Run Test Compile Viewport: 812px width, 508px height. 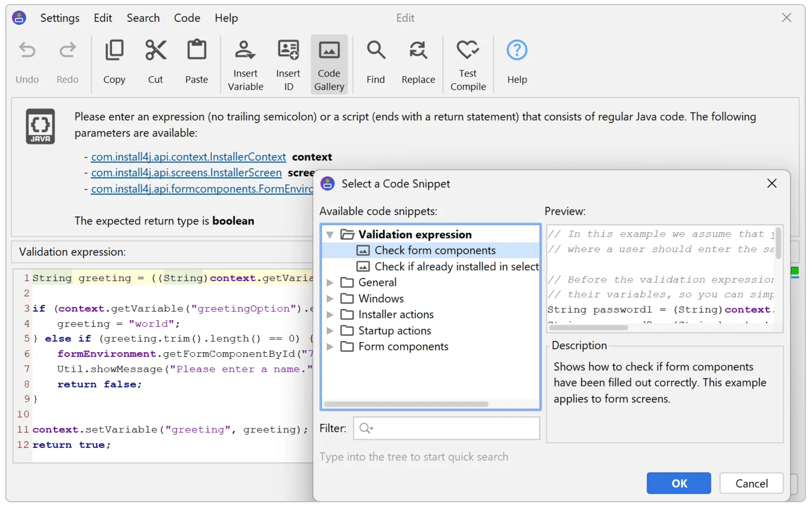tap(468, 65)
